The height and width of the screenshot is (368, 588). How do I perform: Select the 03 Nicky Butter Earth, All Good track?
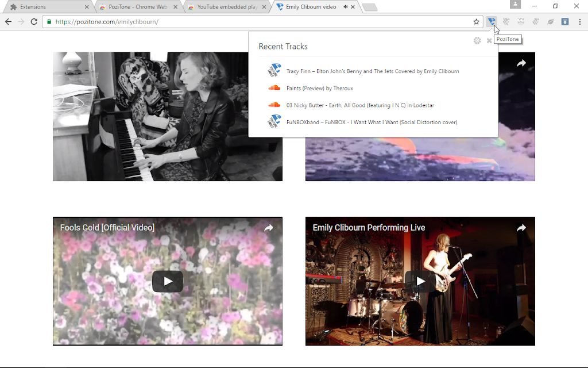click(x=360, y=105)
